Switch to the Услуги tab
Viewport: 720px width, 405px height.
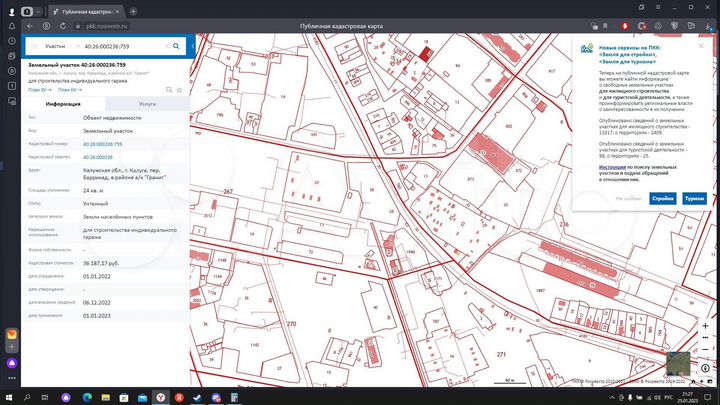147,104
